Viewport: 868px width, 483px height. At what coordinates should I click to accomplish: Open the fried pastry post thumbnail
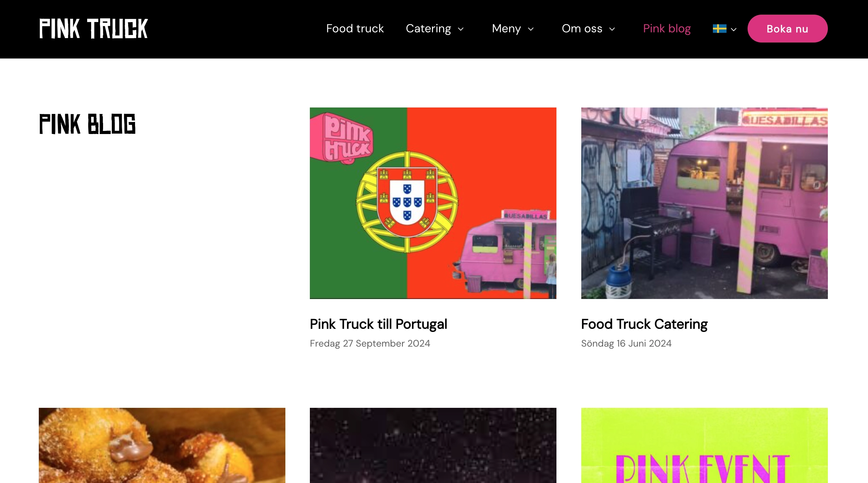click(x=162, y=445)
